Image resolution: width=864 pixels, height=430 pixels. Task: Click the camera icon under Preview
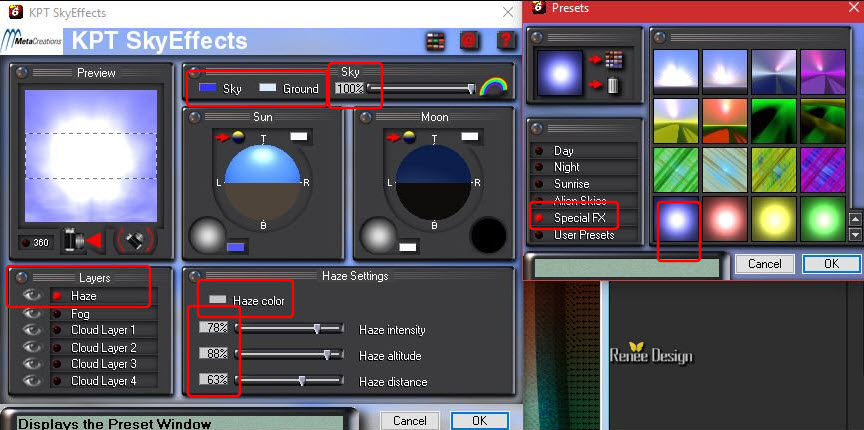(x=74, y=241)
